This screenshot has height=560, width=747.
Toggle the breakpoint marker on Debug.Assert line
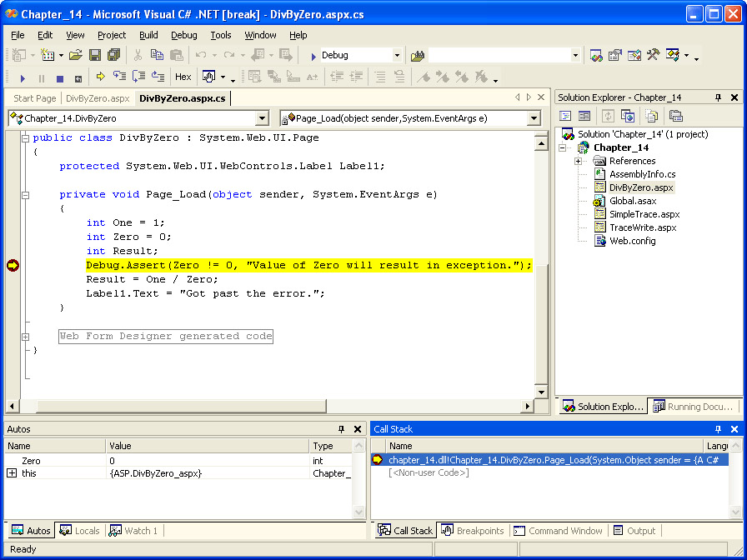[x=13, y=265]
